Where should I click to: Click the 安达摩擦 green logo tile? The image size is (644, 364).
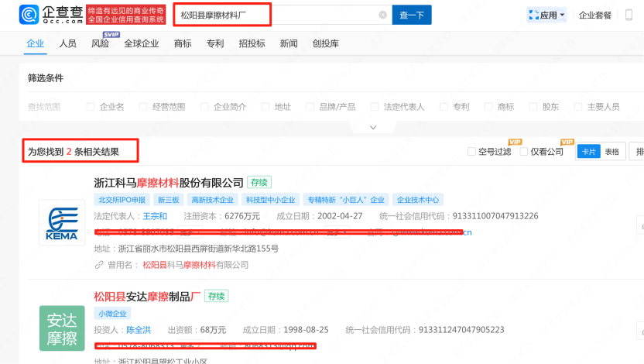click(62, 328)
